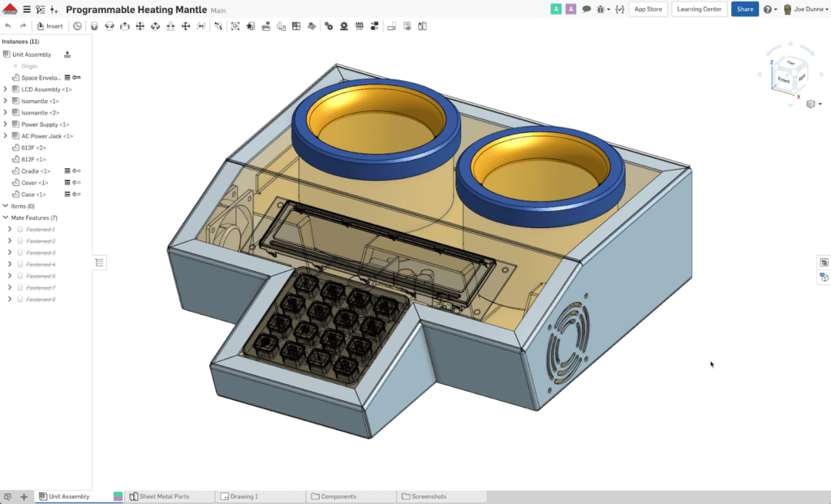Click the element search icon in bottom bar

[x=8, y=496]
